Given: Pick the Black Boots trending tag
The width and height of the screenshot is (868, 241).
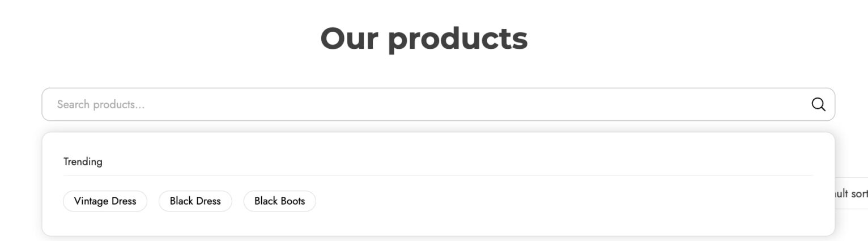Looking at the screenshot, I should pyautogui.click(x=279, y=201).
